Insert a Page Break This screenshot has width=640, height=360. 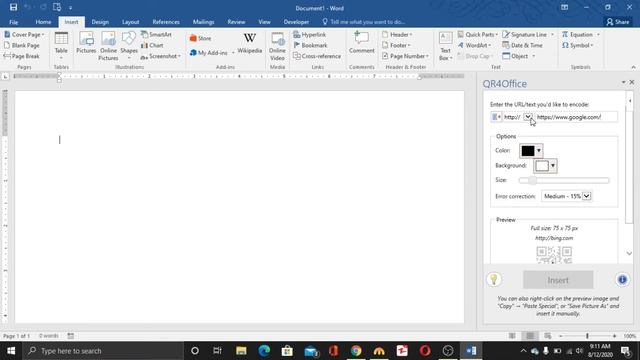point(22,56)
